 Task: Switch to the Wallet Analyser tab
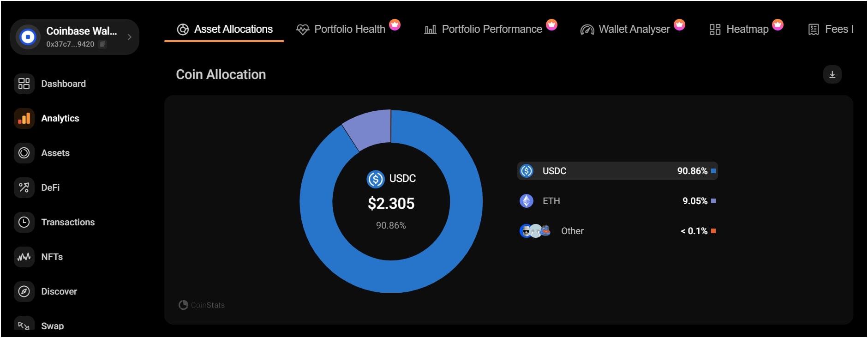click(x=634, y=29)
